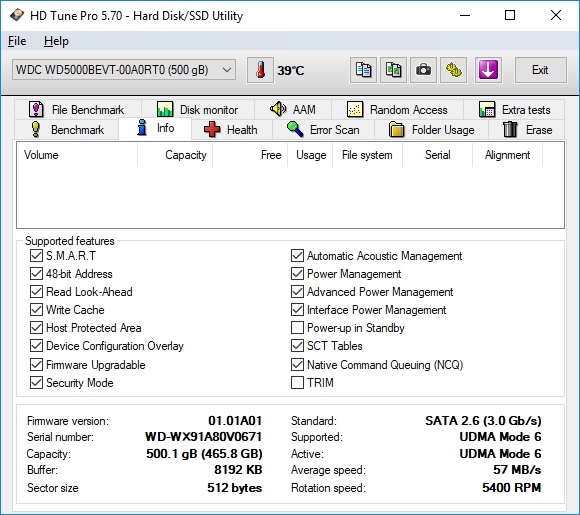Screen dimensions: 580x515
Task: Click the Serial column header
Action: pos(438,155)
